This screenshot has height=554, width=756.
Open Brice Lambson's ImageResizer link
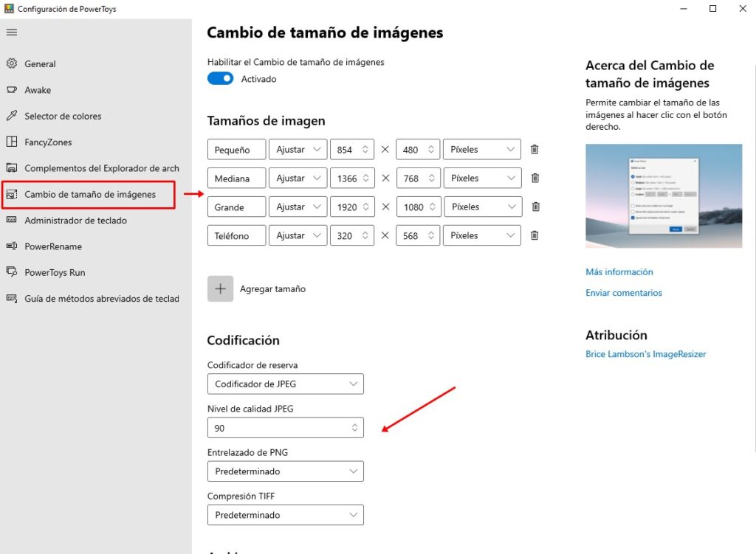[645, 354]
